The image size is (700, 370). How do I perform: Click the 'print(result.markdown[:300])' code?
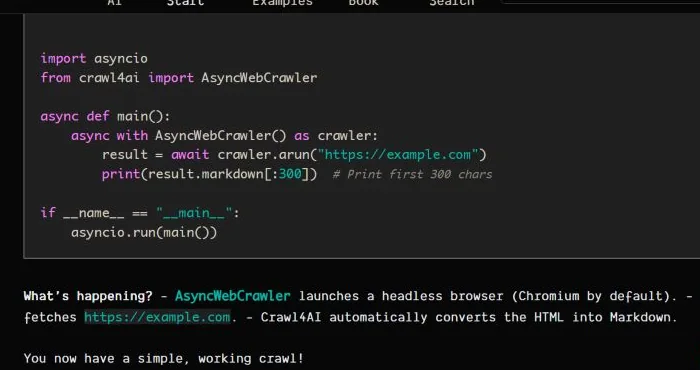[209, 174]
